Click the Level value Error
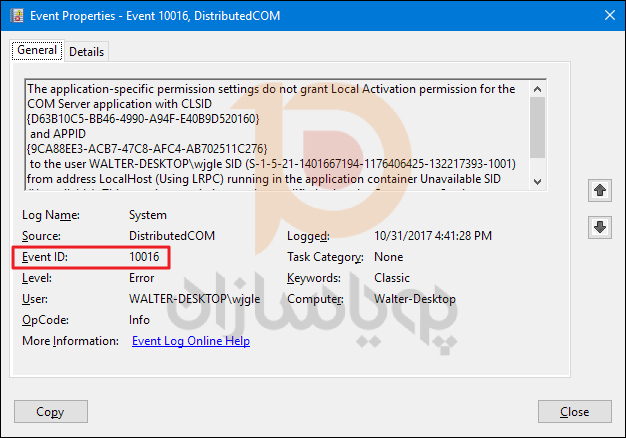This screenshot has height=438, width=626. click(x=141, y=278)
